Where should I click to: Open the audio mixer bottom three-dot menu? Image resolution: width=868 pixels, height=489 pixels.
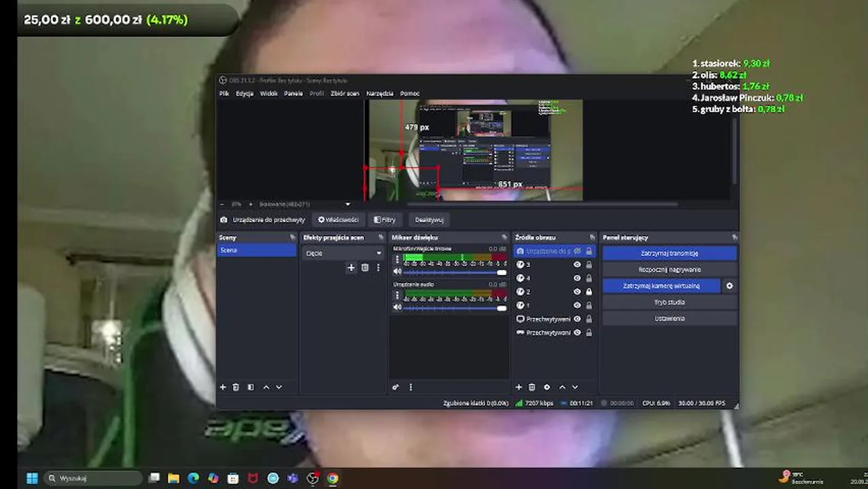[410, 387]
